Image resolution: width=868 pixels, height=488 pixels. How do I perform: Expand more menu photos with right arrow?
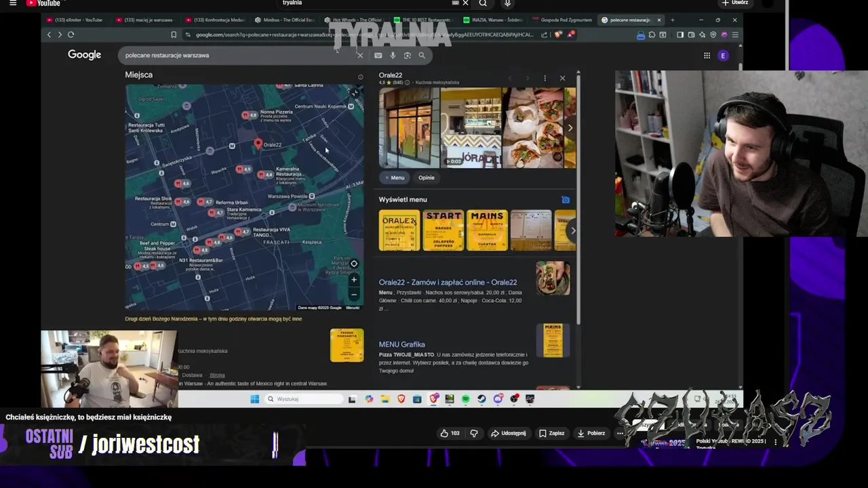coord(572,230)
